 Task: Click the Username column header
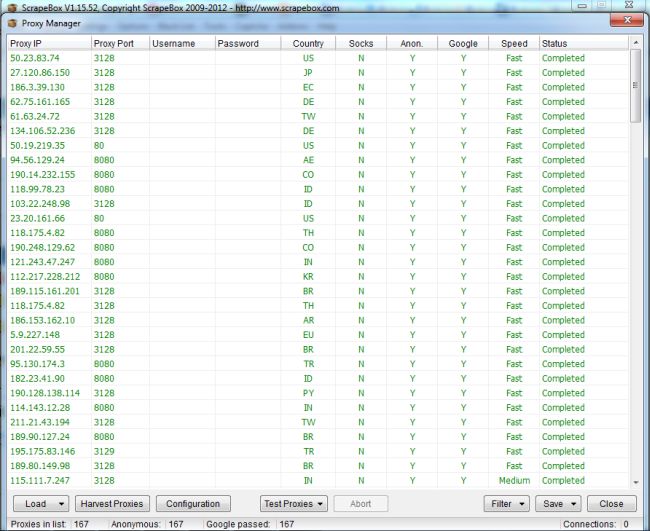(x=182, y=44)
